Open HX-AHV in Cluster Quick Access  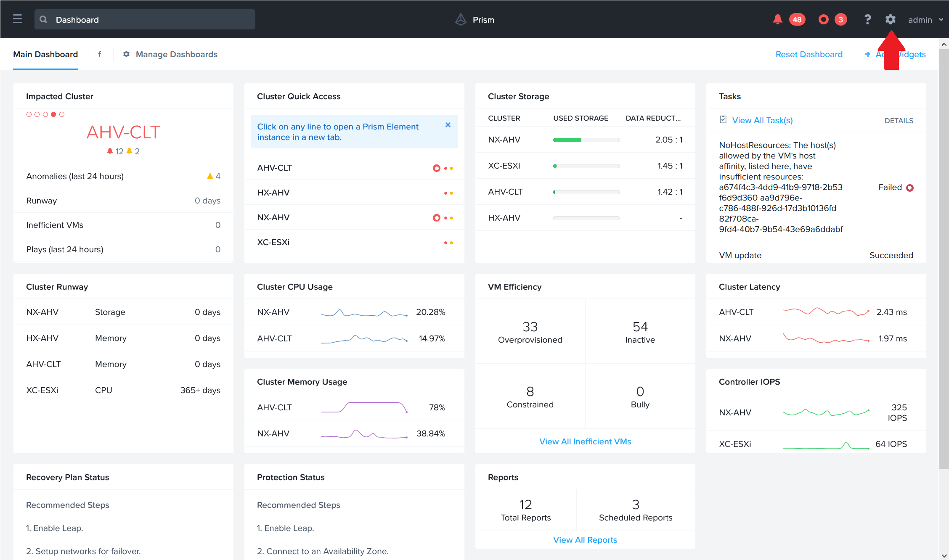click(x=355, y=193)
